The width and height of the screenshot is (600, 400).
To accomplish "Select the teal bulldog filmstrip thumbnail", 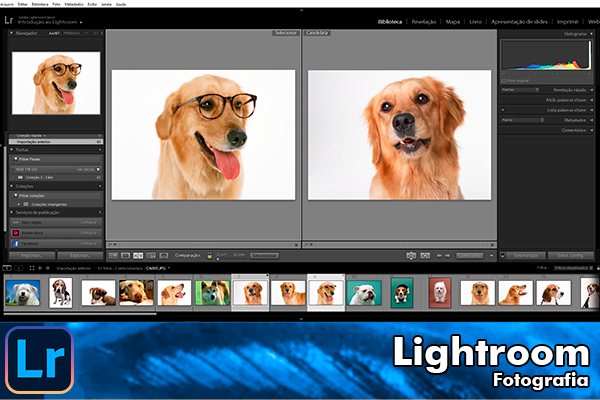I will (364, 293).
